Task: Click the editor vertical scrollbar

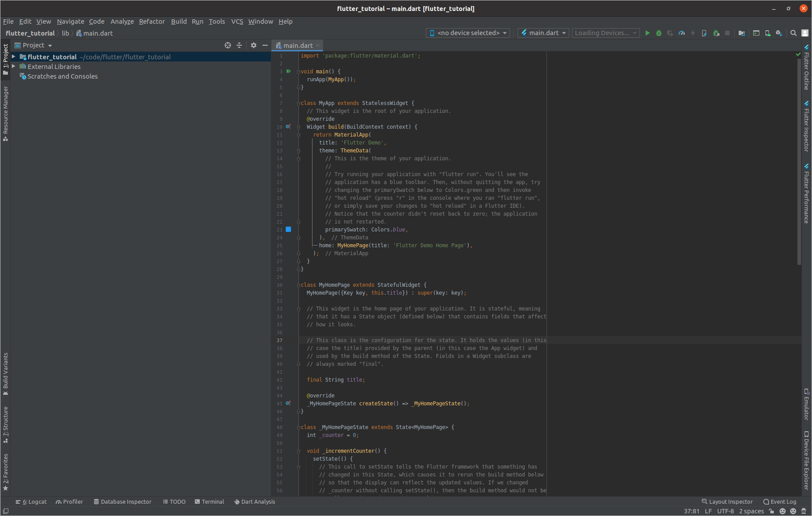Action: point(799,161)
